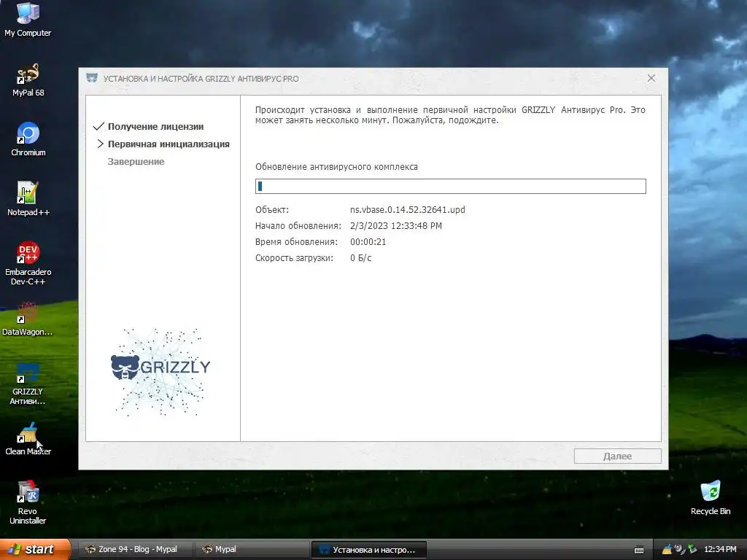The image size is (747, 560).
Task: Click the Время обновления: label
Action: click(x=296, y=242)
